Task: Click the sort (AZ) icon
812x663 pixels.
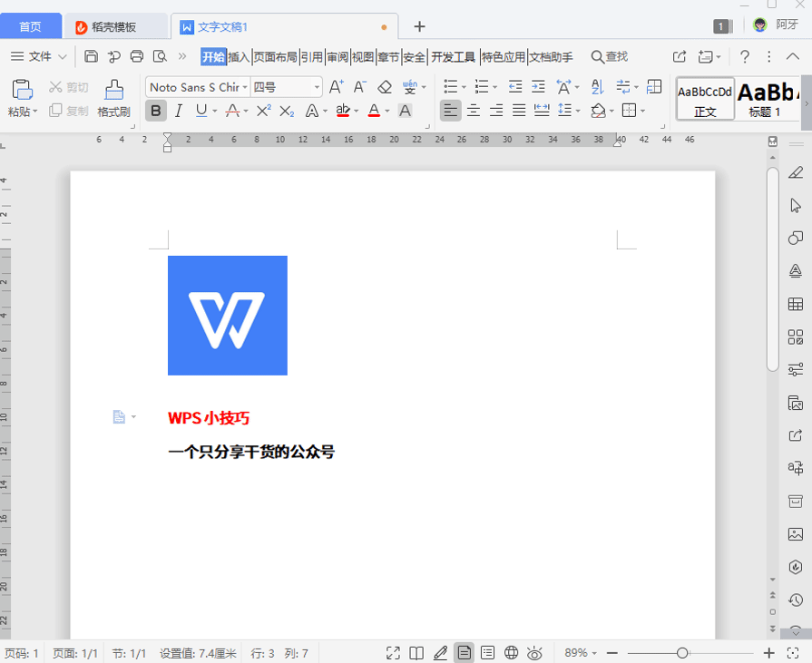Action: pyautogui.click(x=597, y=86)
